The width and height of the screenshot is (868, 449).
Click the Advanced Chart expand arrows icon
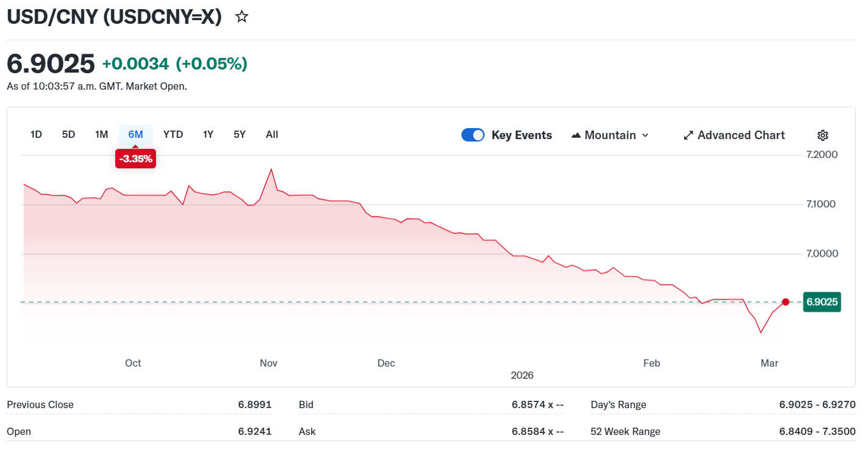tap(688, 135)
